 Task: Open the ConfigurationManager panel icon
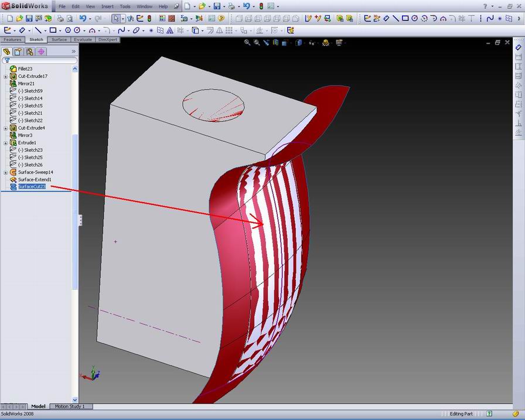(30, 52)
